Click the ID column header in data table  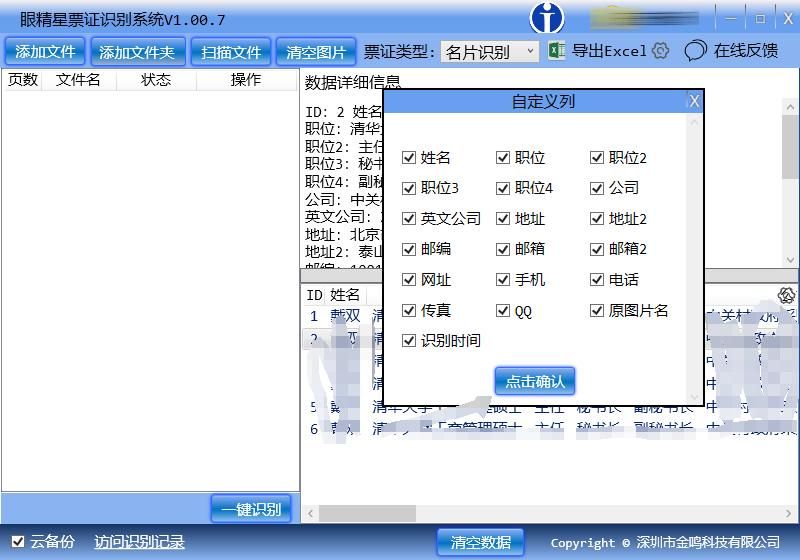(x=314, y=295)
